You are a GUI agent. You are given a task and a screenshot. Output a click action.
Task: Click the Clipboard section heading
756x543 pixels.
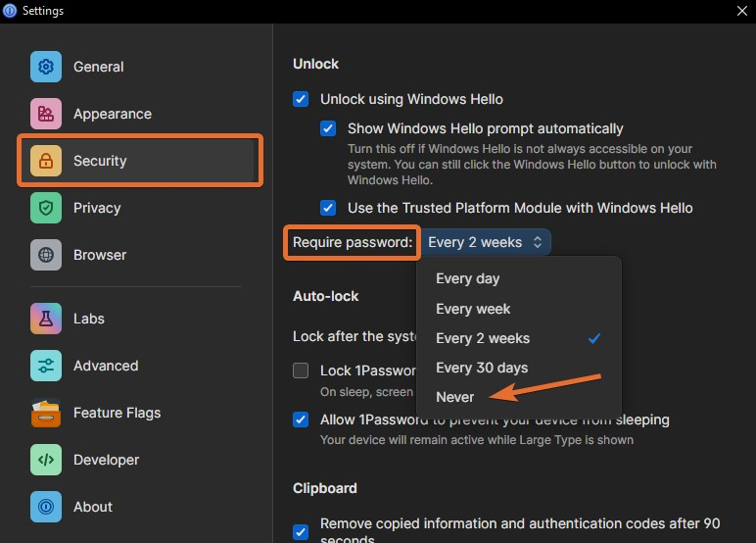[325, 488]
